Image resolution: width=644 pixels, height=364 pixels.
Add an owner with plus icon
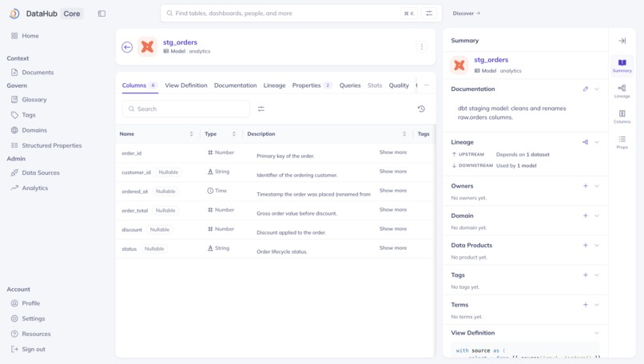click(x=586, y=186)
